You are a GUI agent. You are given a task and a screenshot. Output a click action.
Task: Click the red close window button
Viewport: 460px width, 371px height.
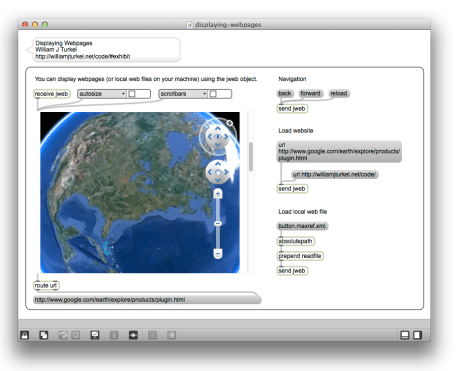[x=25, y=24]
